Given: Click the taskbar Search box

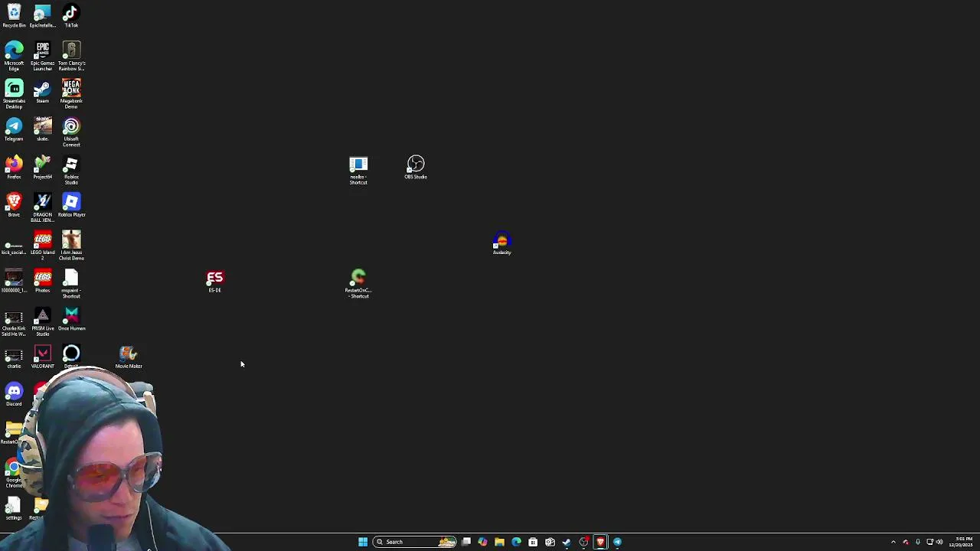Looking at the screenshot, I should (x=415, y=542).
